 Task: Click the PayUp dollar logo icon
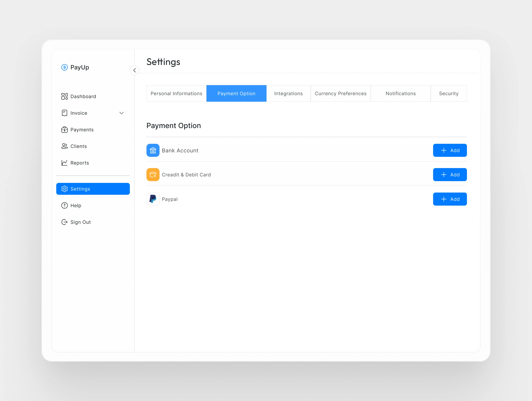[64, 67]
